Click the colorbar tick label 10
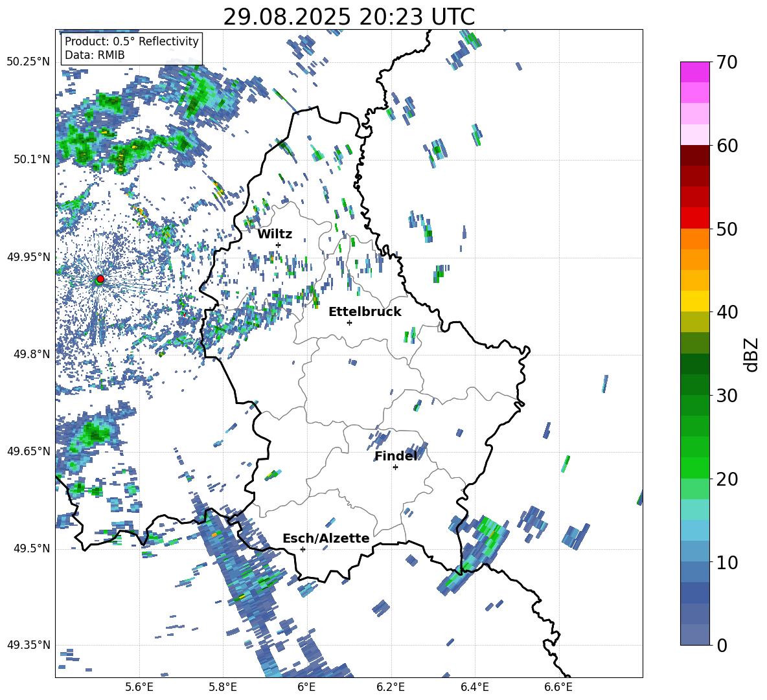767x700 pixels. click(x=726, y=563)
